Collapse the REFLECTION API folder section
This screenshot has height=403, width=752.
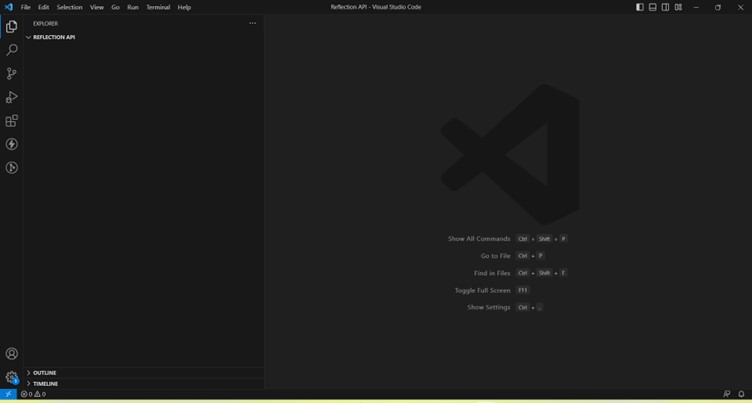(144, 37)
